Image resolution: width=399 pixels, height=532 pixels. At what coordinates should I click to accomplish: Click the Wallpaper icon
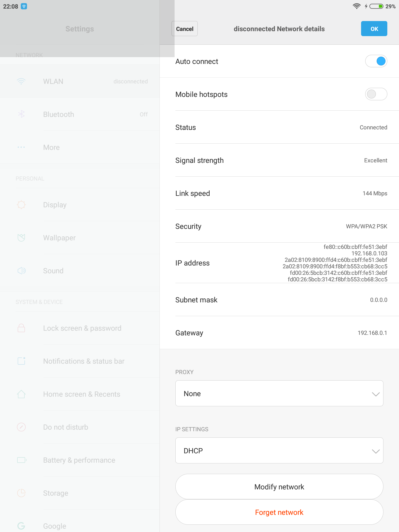pyautogui.click(x=21, y=237)
